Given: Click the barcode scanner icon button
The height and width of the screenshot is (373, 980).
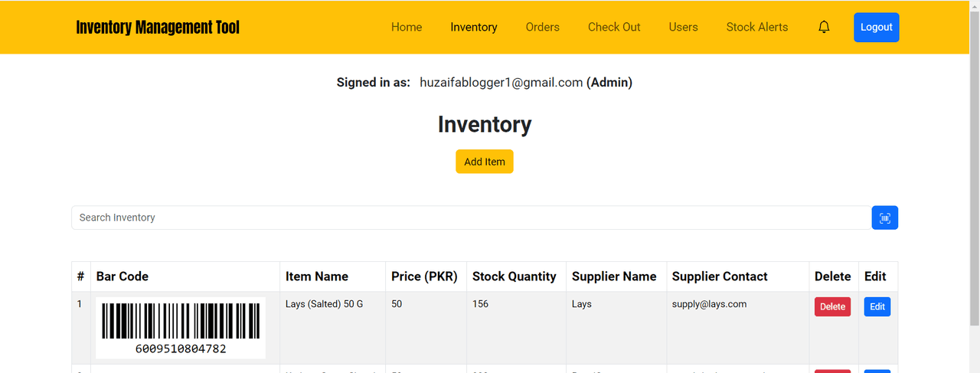Looking at the screenshot, I should pyautogui.click(x=884, y=218).
